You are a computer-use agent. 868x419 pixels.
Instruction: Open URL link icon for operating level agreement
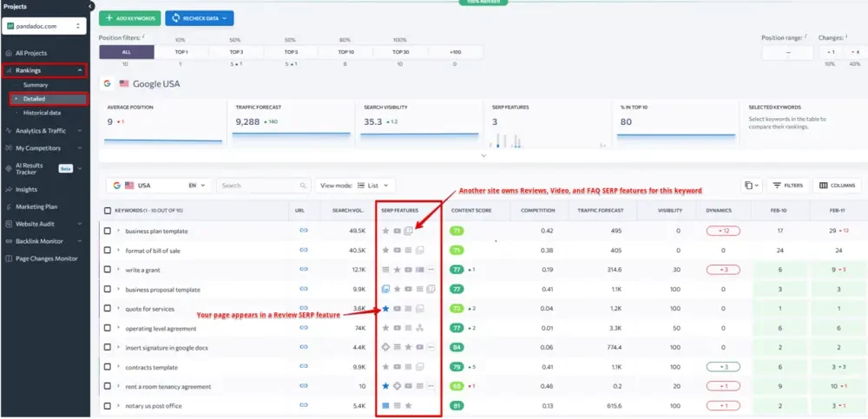point(303,328)
